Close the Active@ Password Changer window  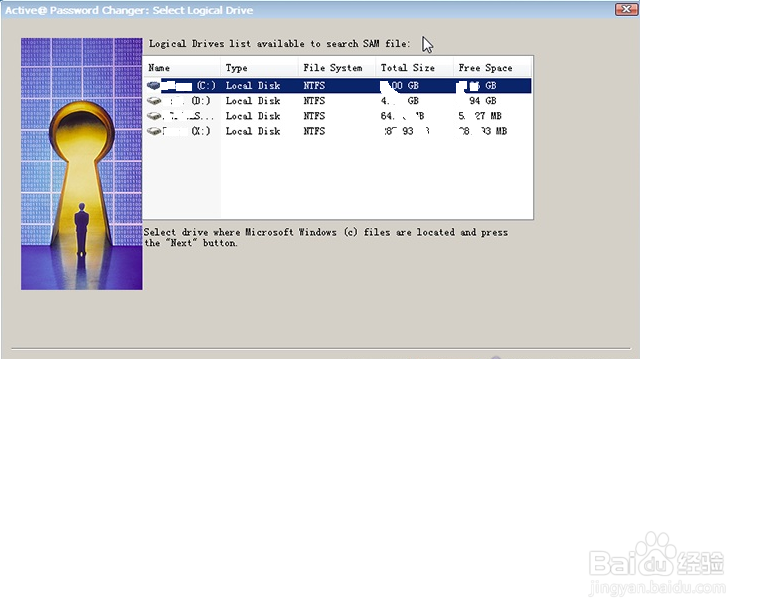626,9
